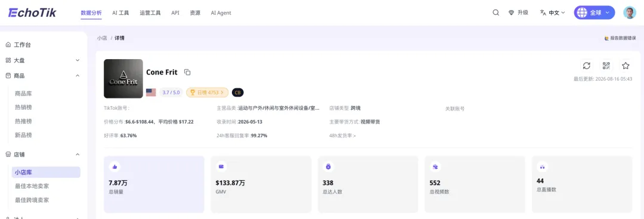Click the 价格分布 price range text
Screen dimensions: 644x219
click(159, 122)
